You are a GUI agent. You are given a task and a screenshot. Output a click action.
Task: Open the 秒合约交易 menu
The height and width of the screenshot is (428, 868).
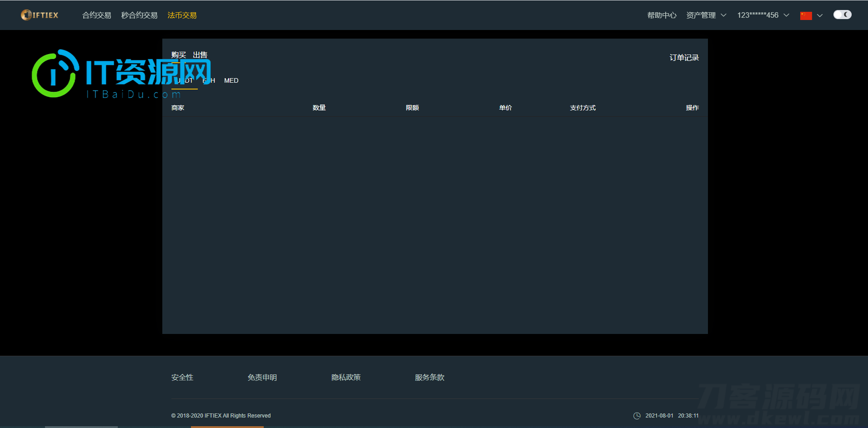[x=139, y=15]
